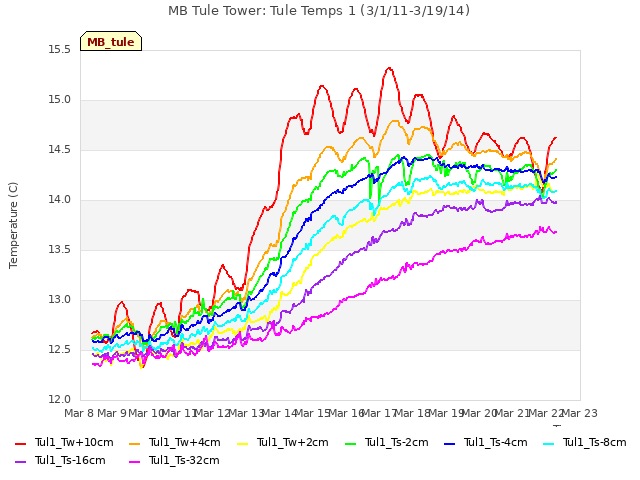Viewport: 640px width, 480px height.
Task: Click the magenta Tul1_Ts-32cm legend swatch
Action: [x=134, y=461]
